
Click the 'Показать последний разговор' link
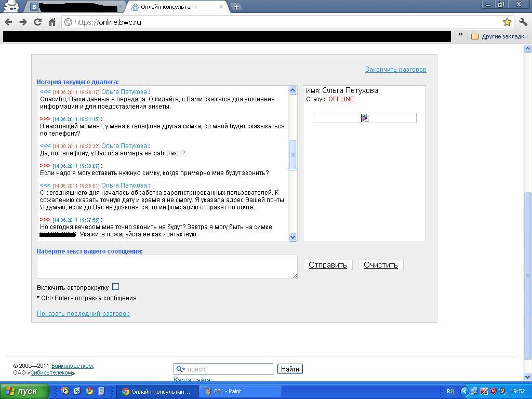pos(83,313)
